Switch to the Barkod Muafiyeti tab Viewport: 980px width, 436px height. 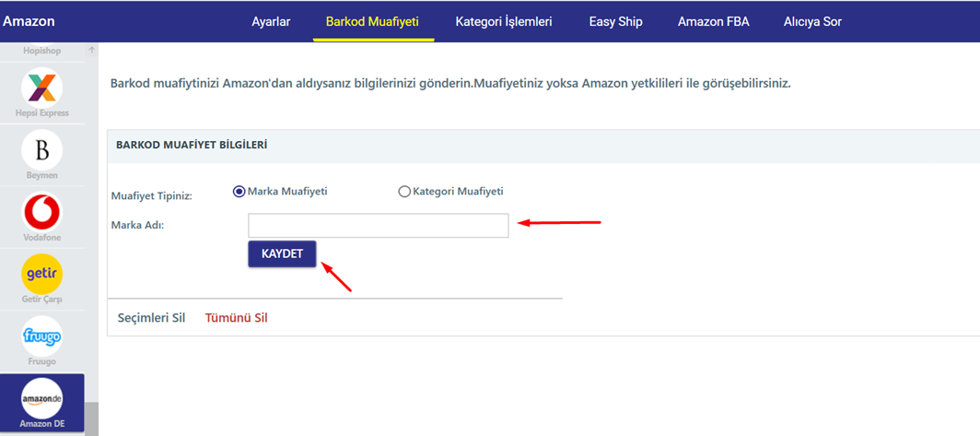(x=372, y=22)
